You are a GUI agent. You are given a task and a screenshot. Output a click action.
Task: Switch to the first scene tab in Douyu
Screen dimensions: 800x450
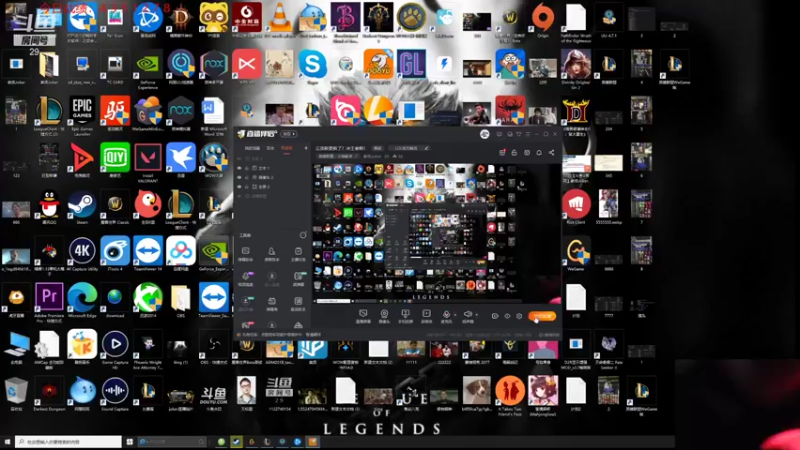[x=252, y=148]
